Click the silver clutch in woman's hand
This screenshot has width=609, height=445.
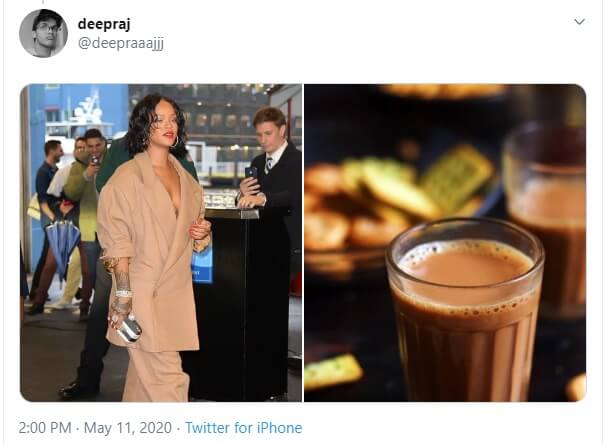[x=129, y=330]
